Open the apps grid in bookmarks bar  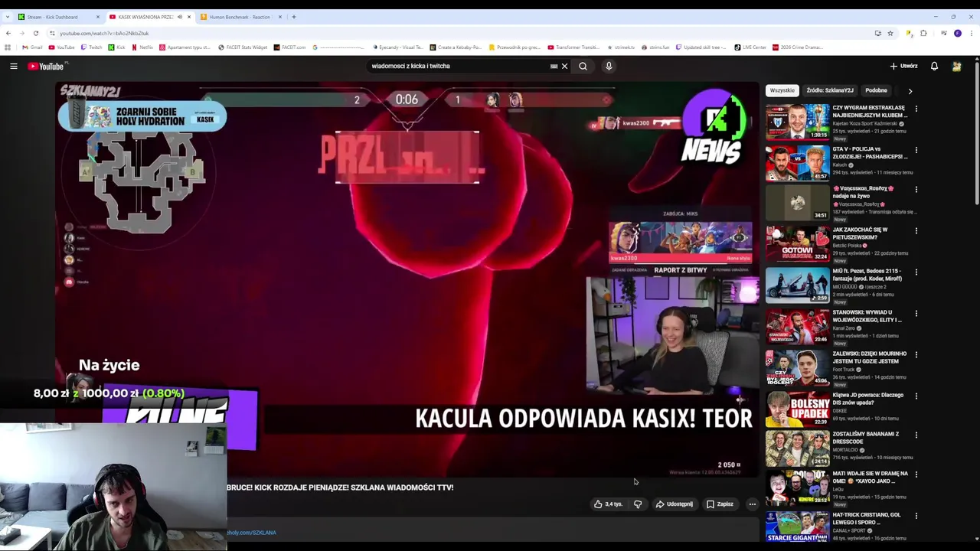click(8, 47)
